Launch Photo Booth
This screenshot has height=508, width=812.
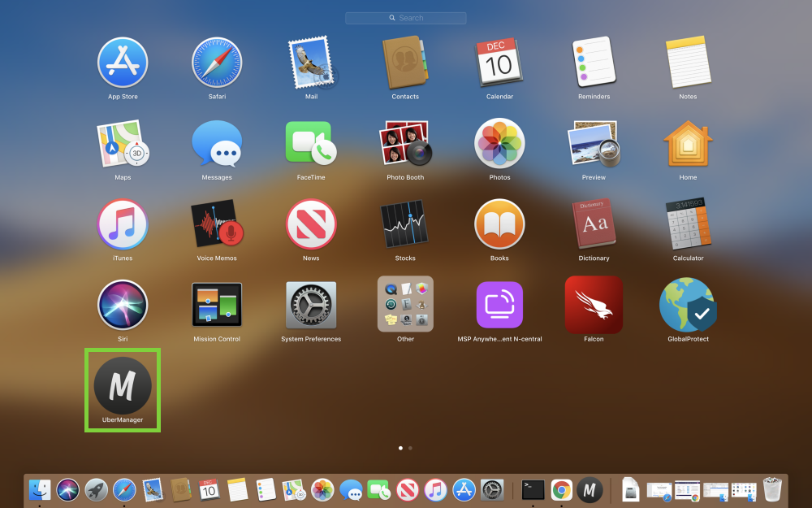(405, 144)
